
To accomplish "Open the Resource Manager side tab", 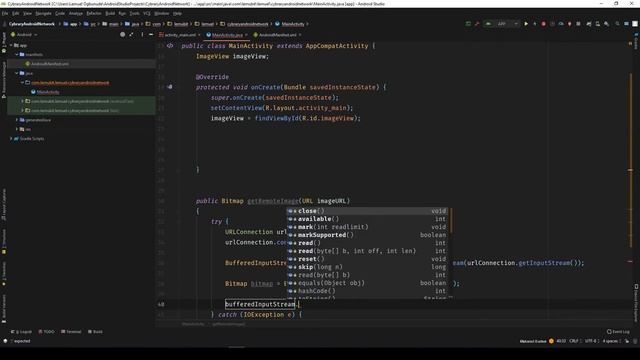I will point(4,80).
